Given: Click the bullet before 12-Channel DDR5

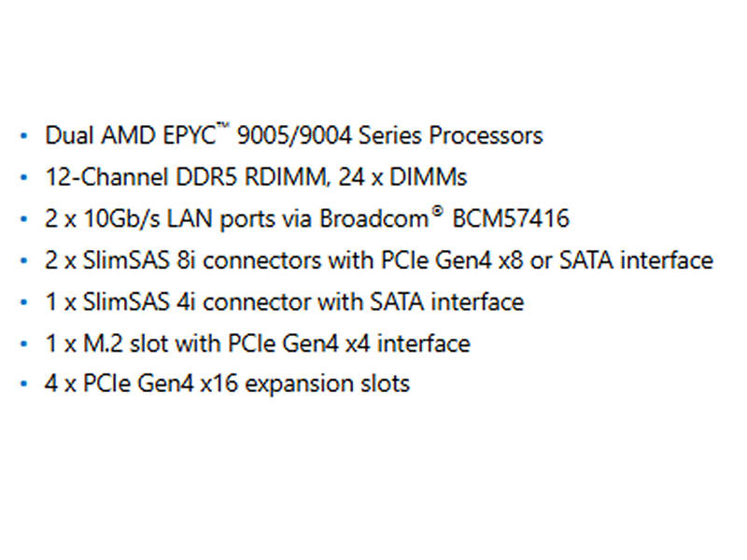Looking at the screenshot, I should coord(24,177).
